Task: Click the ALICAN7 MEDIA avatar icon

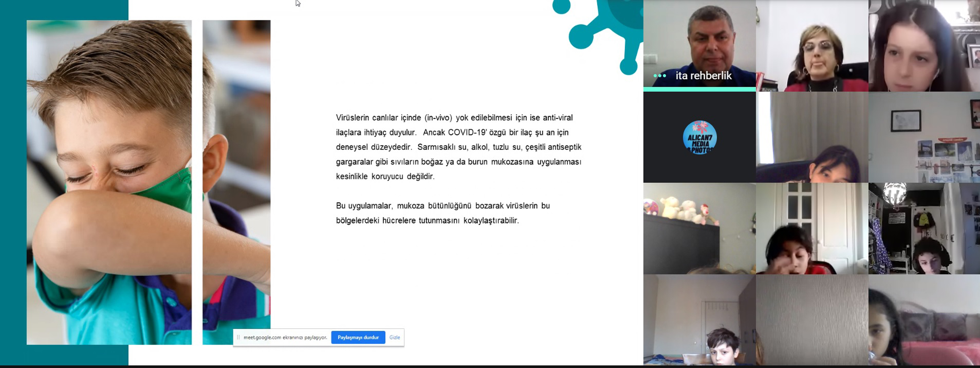Action: 700,137
